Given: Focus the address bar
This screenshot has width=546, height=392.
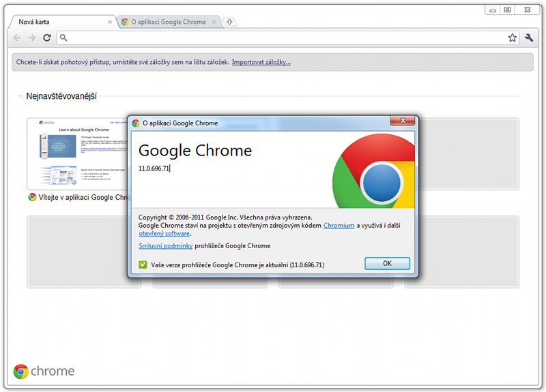Looking at the screenshot, I should [x=287, y=37].
